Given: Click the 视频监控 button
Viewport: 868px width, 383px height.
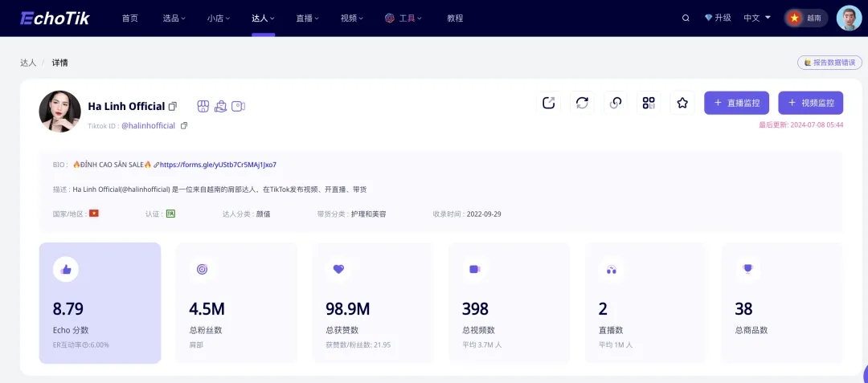Looking at the screenshot, I should (810, 103).
